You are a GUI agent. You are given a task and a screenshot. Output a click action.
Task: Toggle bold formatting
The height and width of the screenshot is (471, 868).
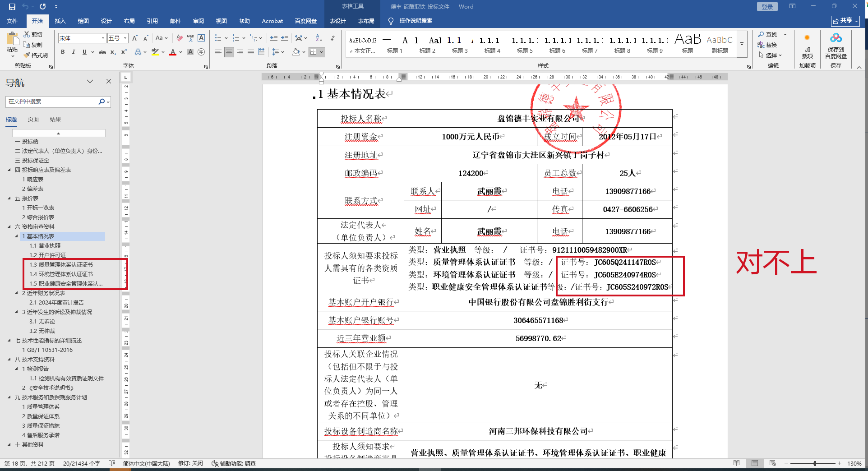[63, 52]
